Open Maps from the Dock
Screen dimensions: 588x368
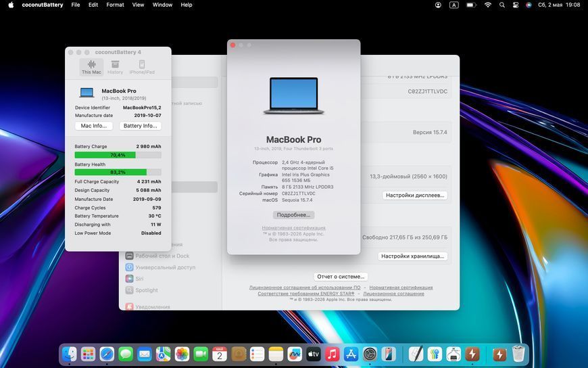(163, 354)
